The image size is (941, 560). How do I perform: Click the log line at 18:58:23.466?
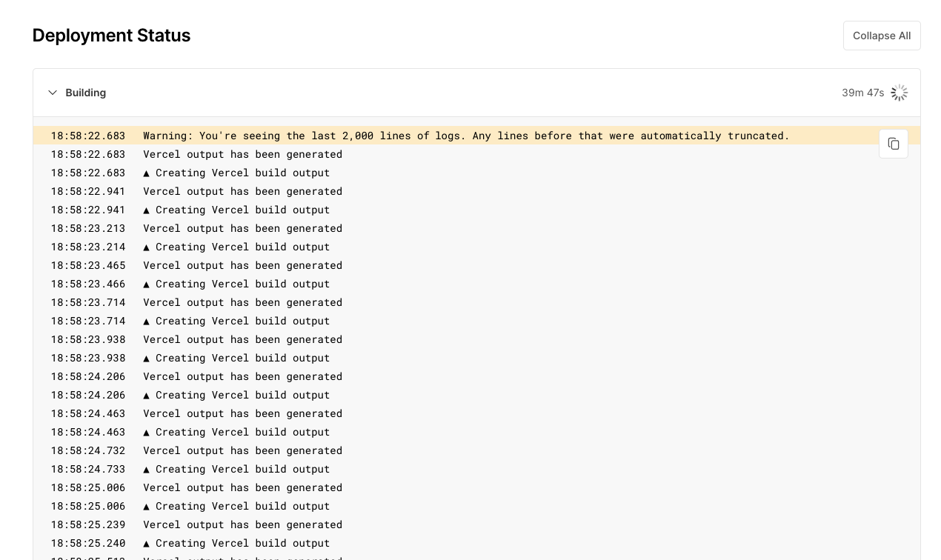[x=477, y=284]
